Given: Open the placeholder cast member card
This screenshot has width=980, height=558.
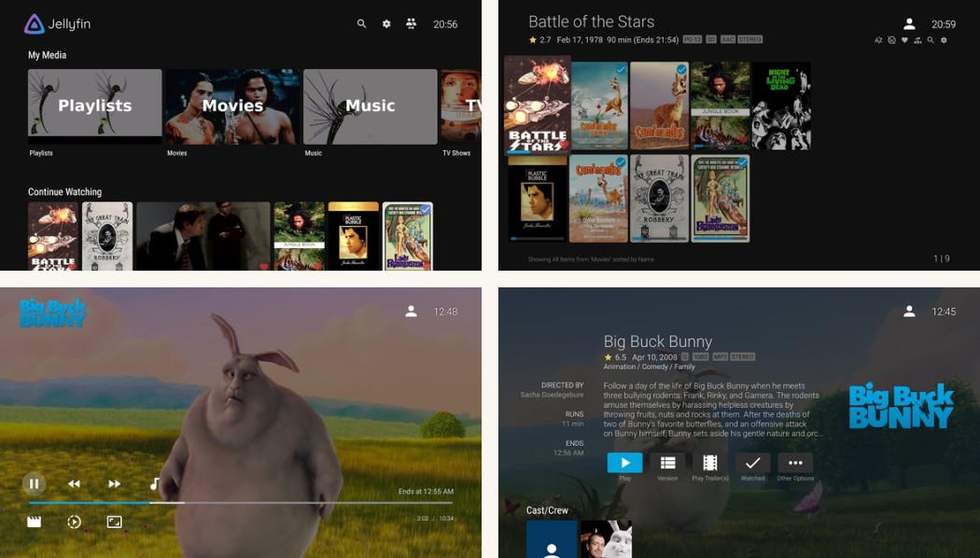Looking at the screenshot, I should tap(552, 540).
